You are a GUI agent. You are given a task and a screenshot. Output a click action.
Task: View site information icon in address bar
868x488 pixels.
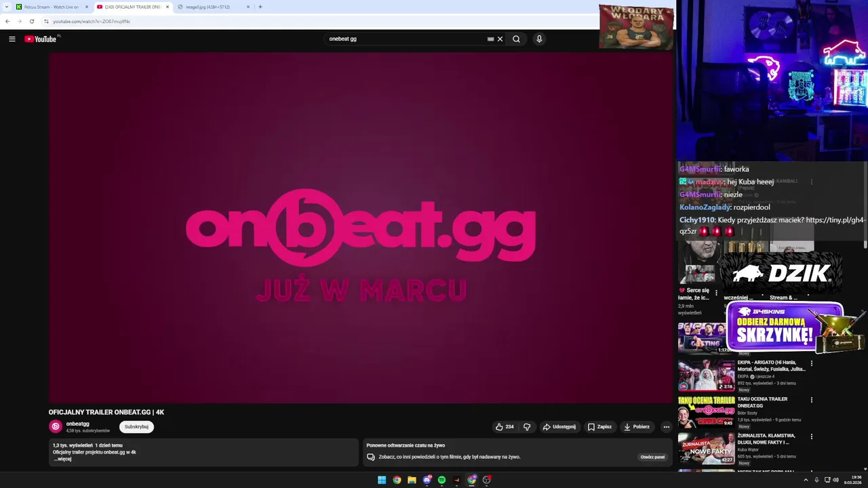pos(46,21)
